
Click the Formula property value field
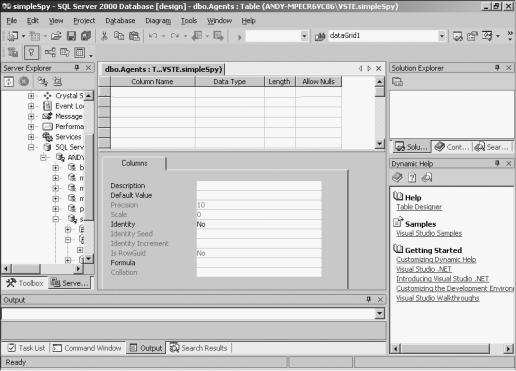(259, 263)
